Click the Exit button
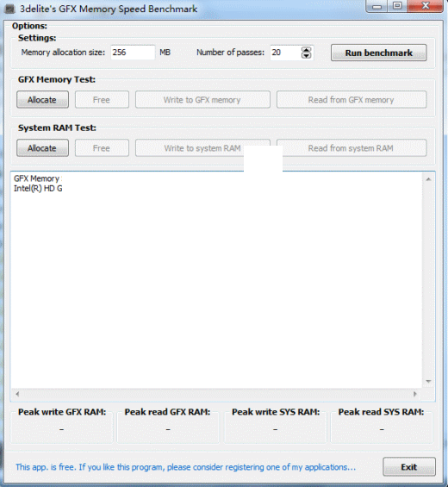The height and width of the screenshot is (487, 448). [x=409, y=467]
